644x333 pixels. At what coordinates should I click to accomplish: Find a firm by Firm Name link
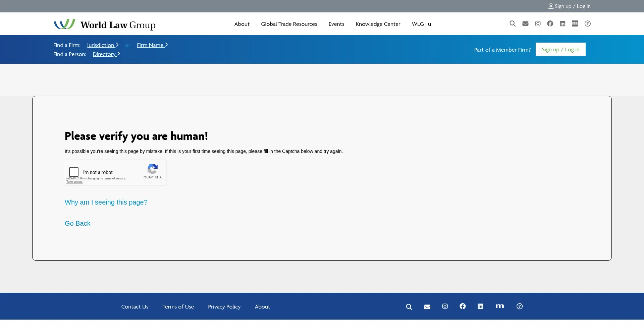pos(152,45)
